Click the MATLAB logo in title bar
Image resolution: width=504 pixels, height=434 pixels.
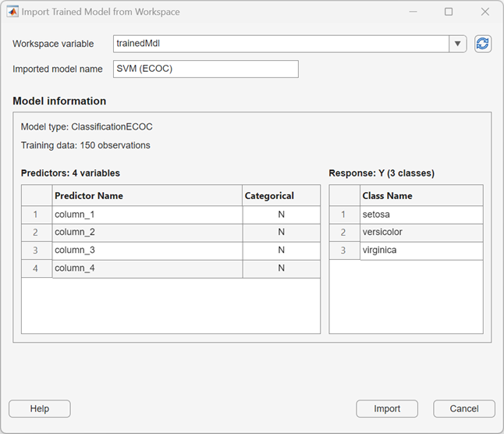coord(12,12)
